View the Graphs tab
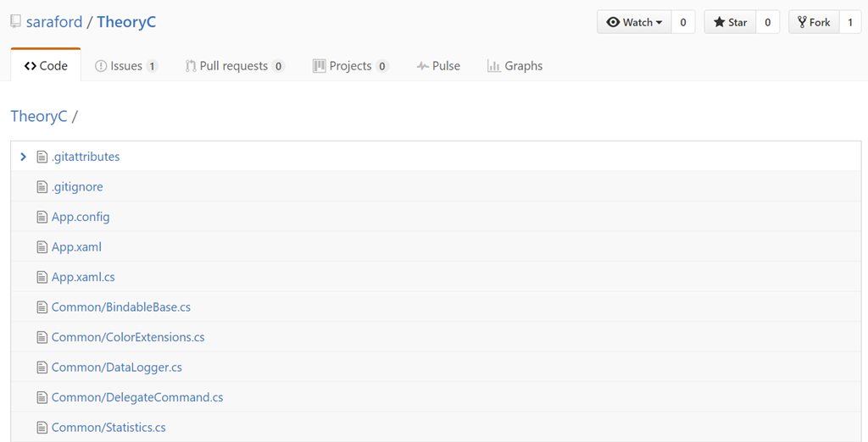Screen dimensions: 868x442 point(515,66)
